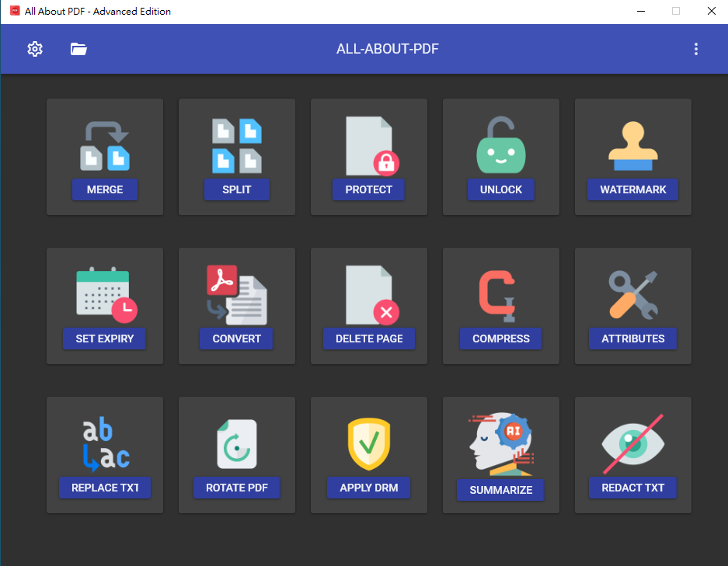Screen dimensions: 728x566
Task: Click the Replace Text ab-ac icon
Action: pyautogui.click(x=106, y=444)
